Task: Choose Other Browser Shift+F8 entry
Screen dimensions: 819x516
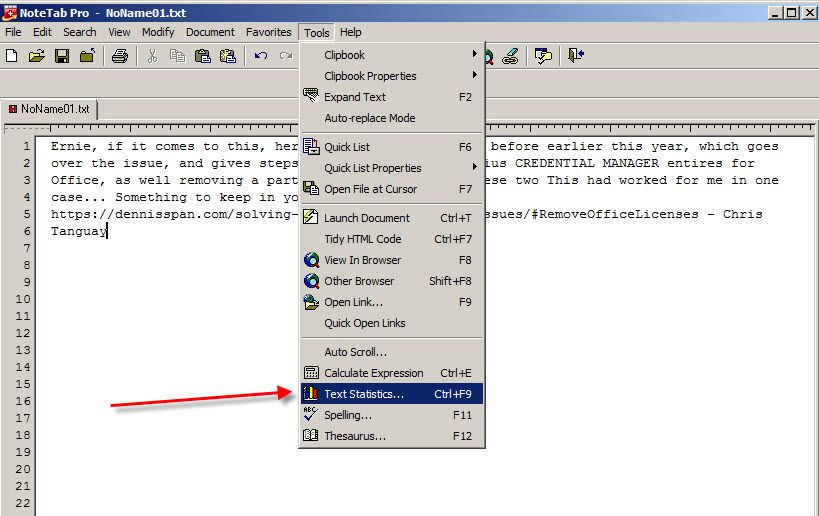Action: coord(392,281)
